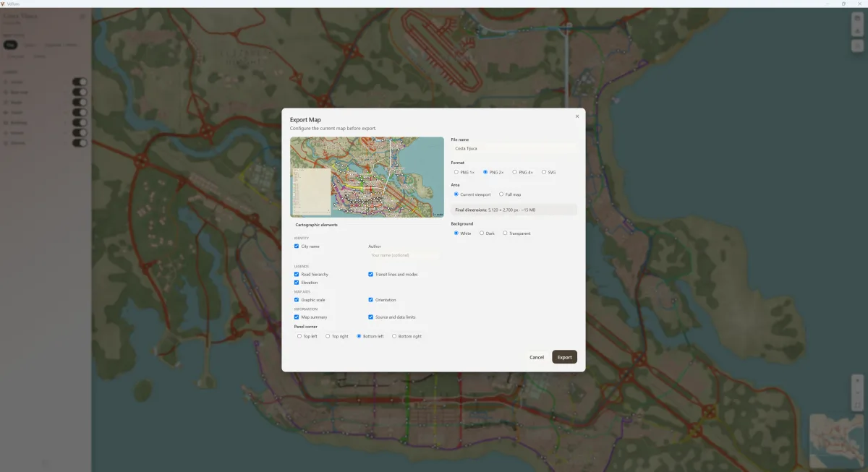Close the Export Map dialog with X

point(577,116)
